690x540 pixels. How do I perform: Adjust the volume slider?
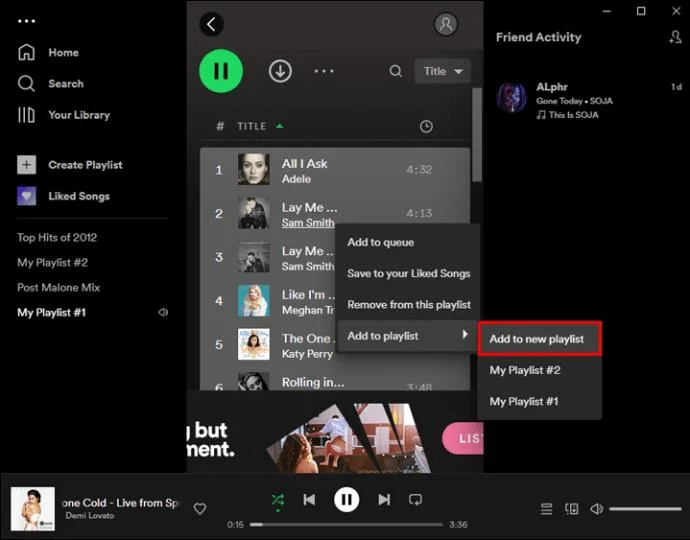(645, 509)
